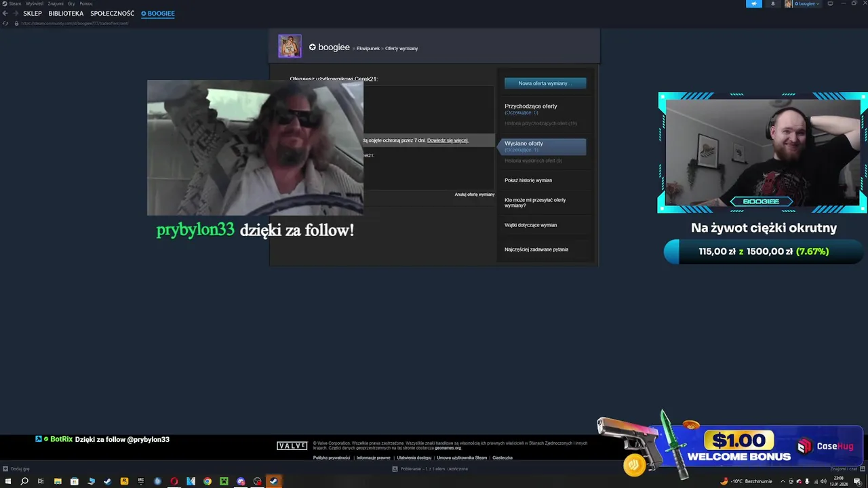Click the active Steam taskbar icon
Viewport: 868px width, 488px height.
(274, 481)
